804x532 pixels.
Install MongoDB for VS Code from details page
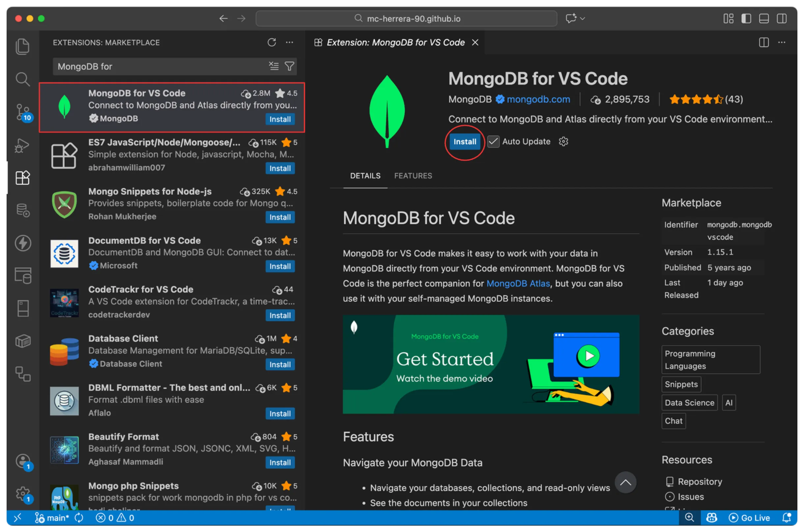[465, 142]
